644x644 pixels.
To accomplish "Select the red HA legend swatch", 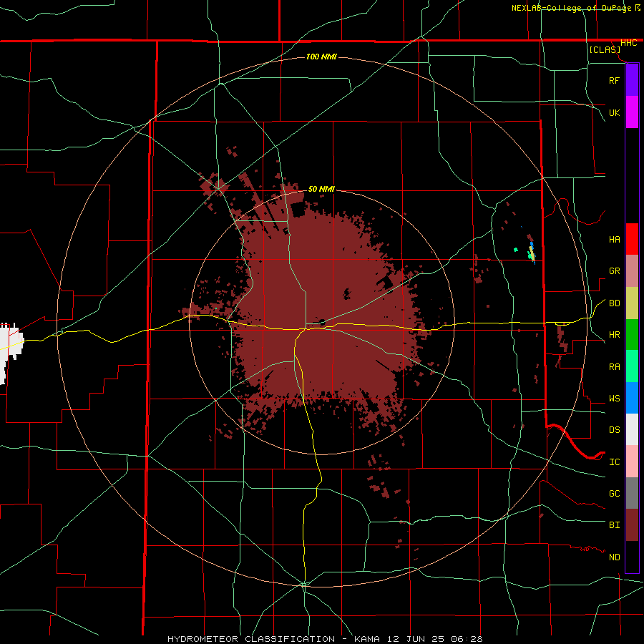I will [632, 239].
